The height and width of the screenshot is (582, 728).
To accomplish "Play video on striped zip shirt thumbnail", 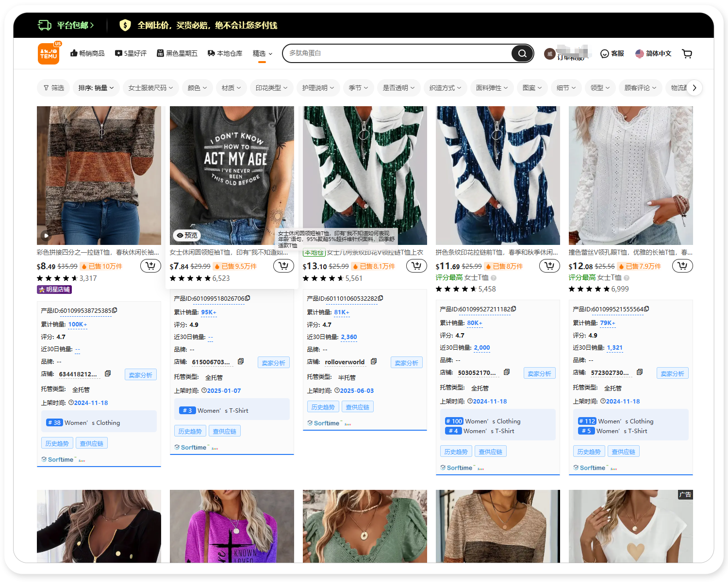I will click(x=46, y=236).
